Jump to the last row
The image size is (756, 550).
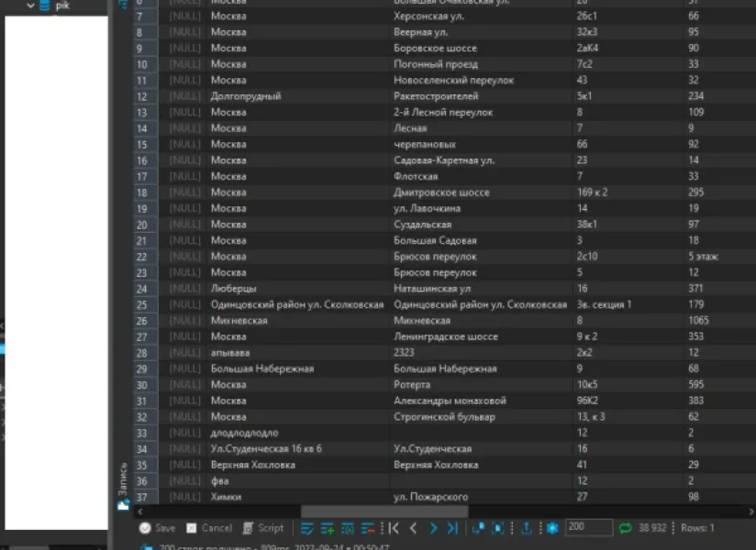[x=452, y=528]
